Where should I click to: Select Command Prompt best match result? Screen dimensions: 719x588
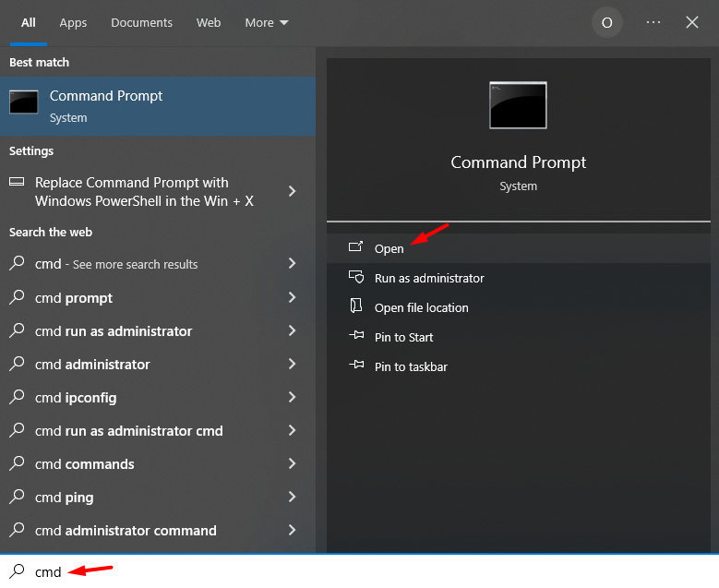click(157, 106)
